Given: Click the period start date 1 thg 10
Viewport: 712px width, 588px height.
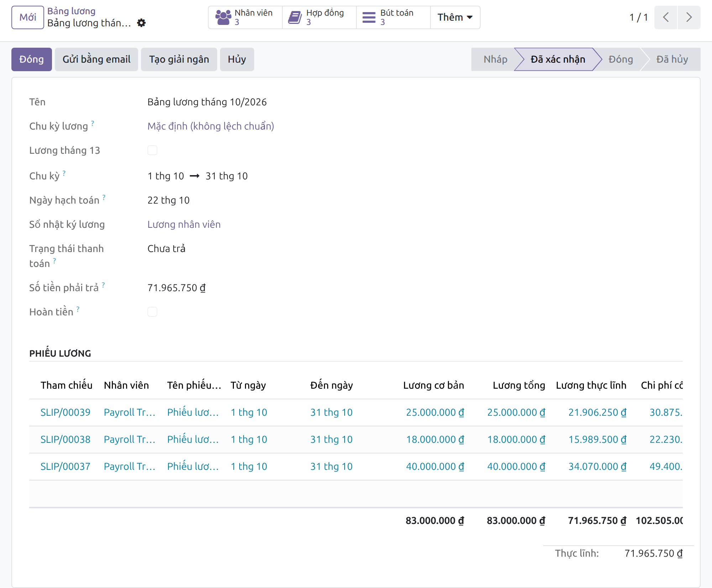Looking at the screenshot, I should (166, 176).
